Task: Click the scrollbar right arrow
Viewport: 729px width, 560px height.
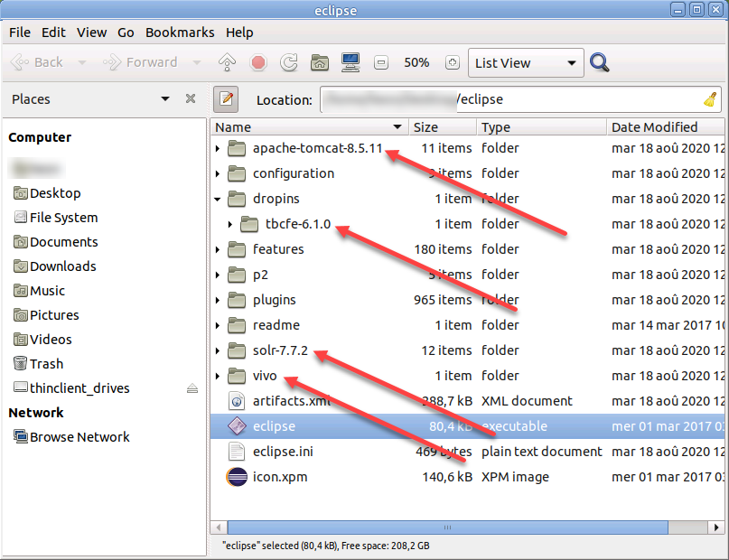Action: coord(716,527)
